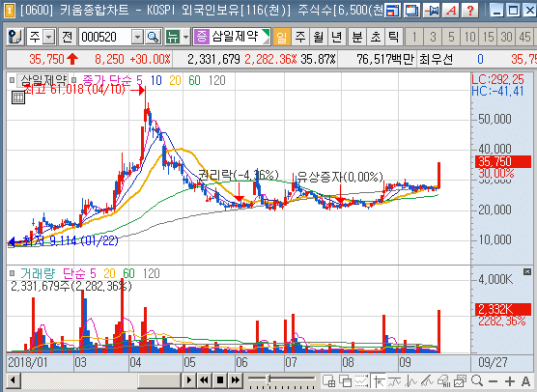Choose the 15 interval button
The width and height of the screenshot is (537, 392).
[x=488, y=37]
